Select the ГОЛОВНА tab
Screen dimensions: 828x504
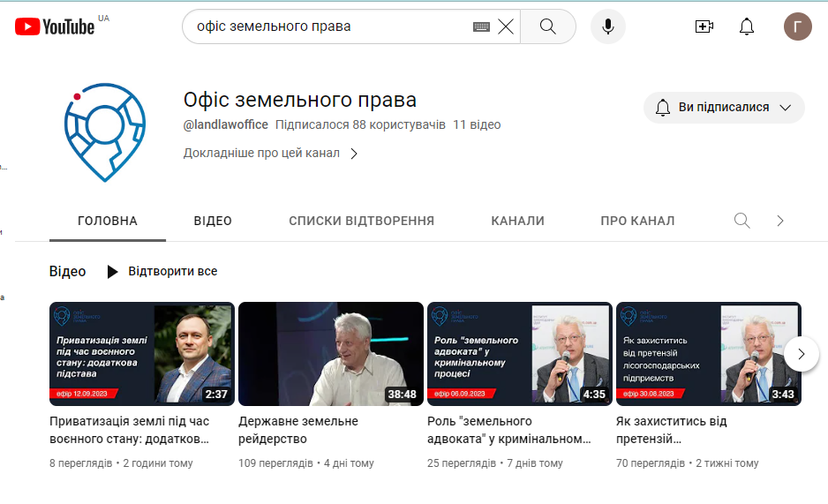[108, 221]
